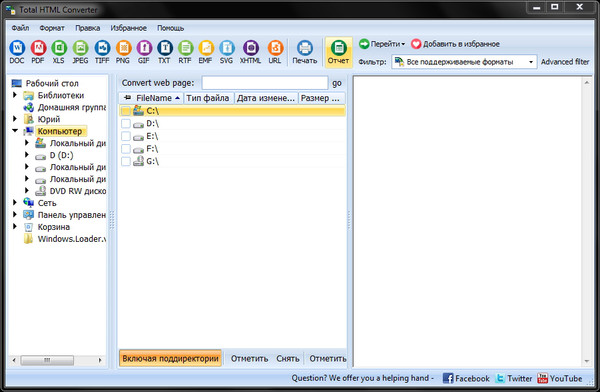Viewport: 600px width, 392px height.
Task: Toggle Включая поддиректории button
Action: (x=170, y=358)
